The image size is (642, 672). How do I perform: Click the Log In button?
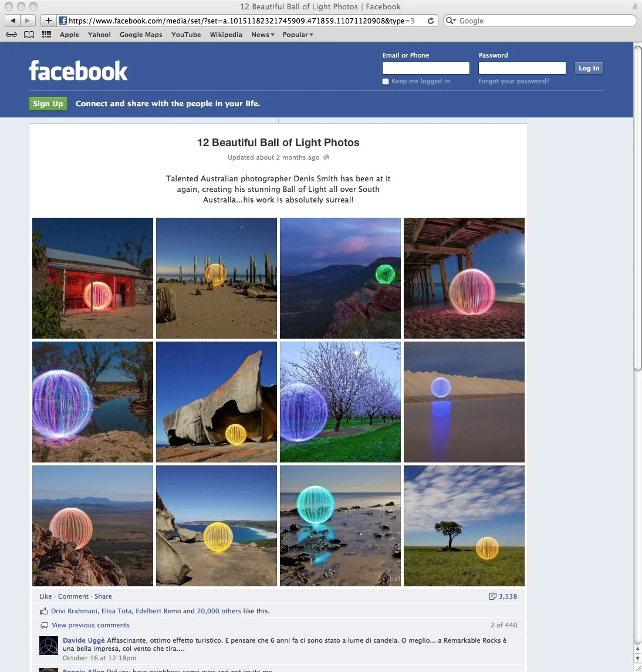[589, 68]
